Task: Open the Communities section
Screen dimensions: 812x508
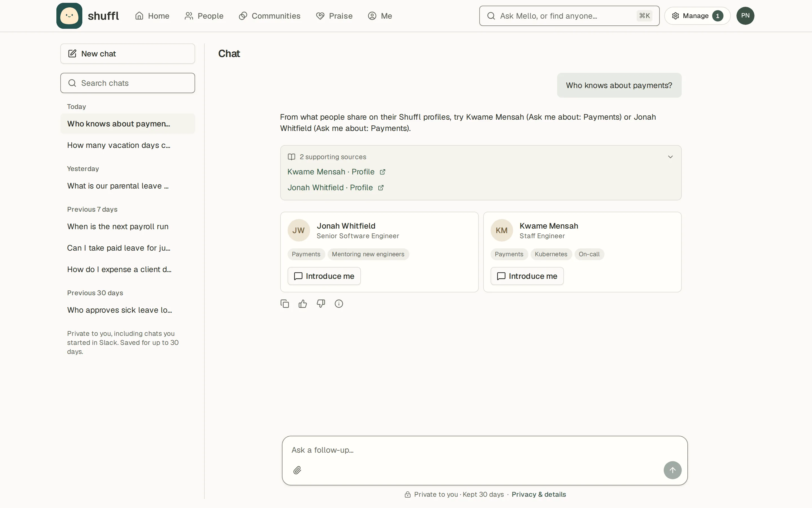Action: click(270, 16)
